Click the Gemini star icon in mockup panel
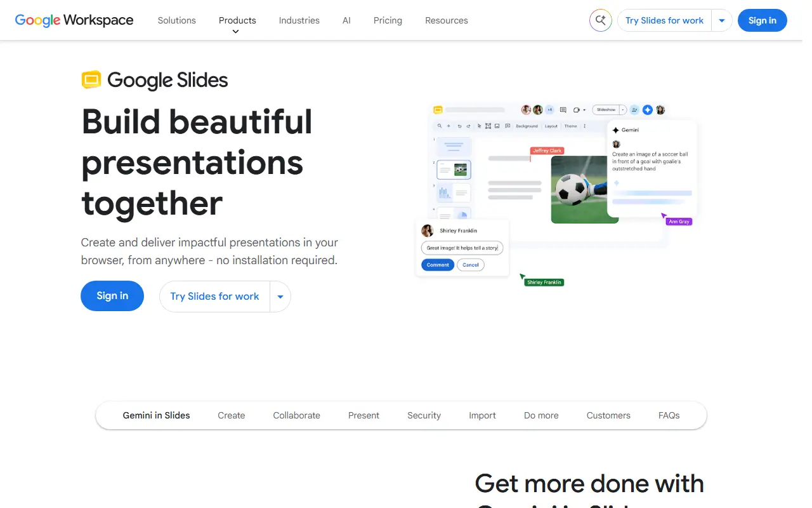 [x=615, y=130]
